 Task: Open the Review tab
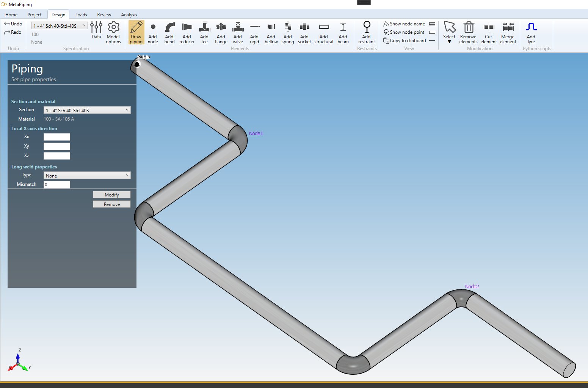pyautogui.click(x=104, y=15)
